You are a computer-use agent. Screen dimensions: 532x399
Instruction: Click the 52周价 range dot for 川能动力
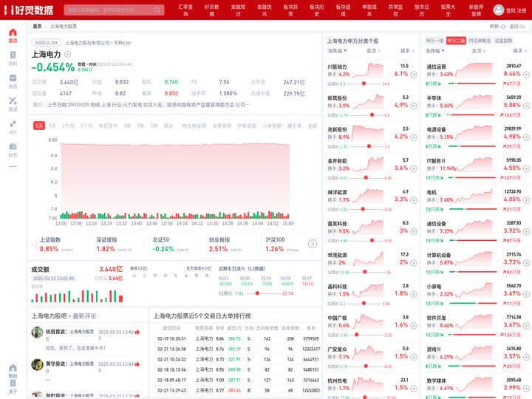tap(364, 83)
